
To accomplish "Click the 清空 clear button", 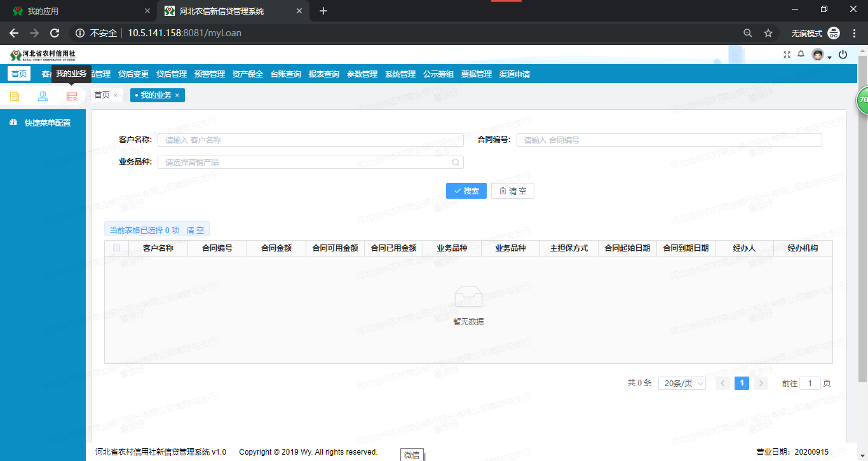I will [512, 190].
